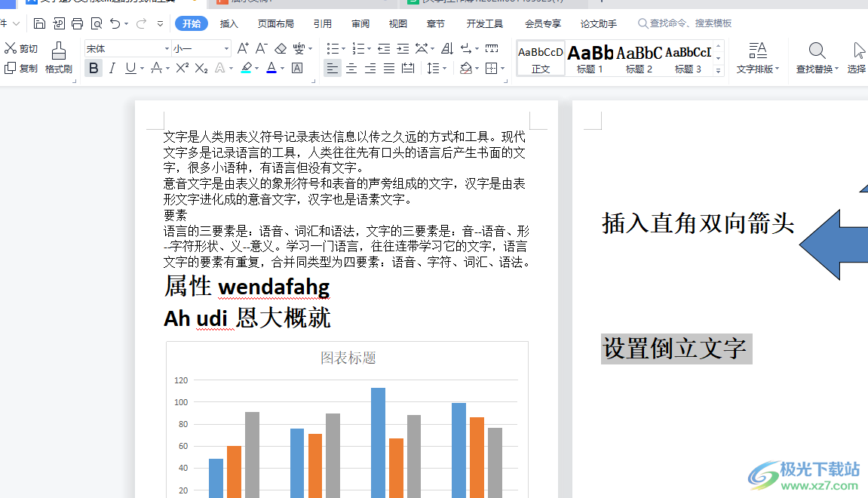The width and height of the screenshot is (868, 498).
Task: Click the blue arrow shape
Action: pyautogui.click(x=833, y=244)
